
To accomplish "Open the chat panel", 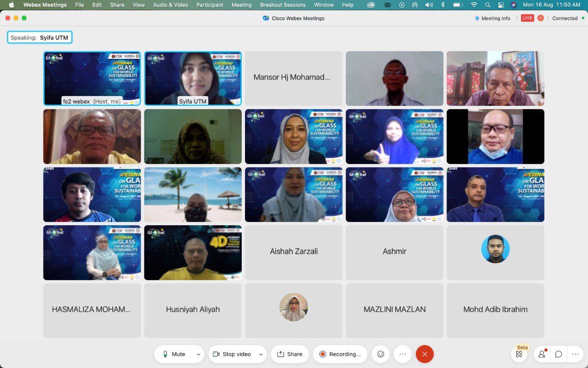I will click(x=559, y=354).
